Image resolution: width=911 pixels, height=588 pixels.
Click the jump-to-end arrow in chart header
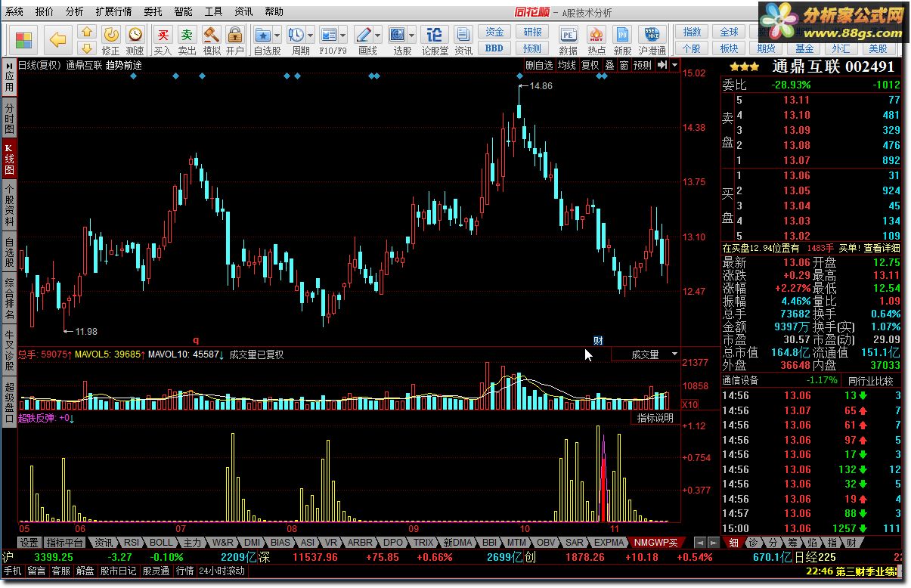click(x=663, y=65)
